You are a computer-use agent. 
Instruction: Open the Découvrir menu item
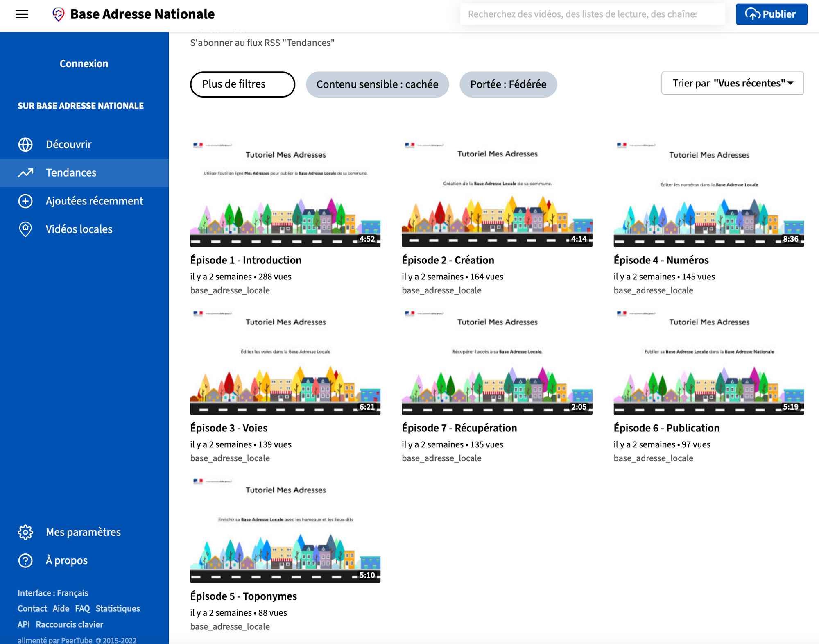[x=84, y=144]
